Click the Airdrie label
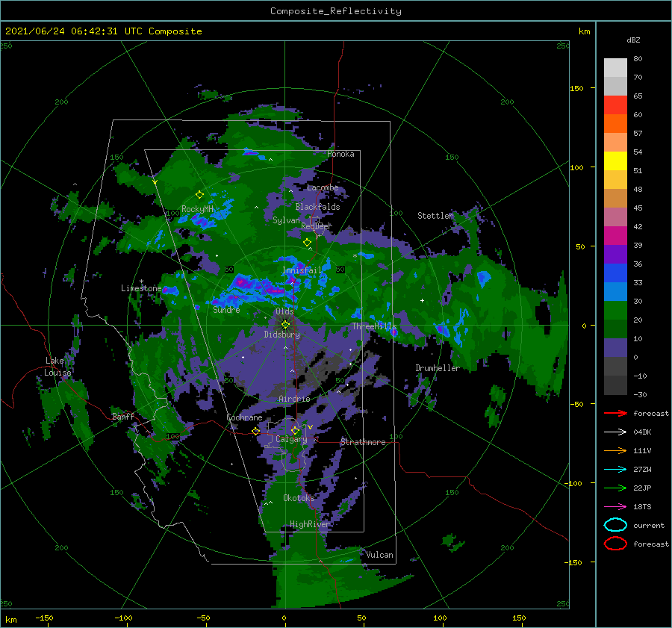672x628 pixels. [294, 399]
